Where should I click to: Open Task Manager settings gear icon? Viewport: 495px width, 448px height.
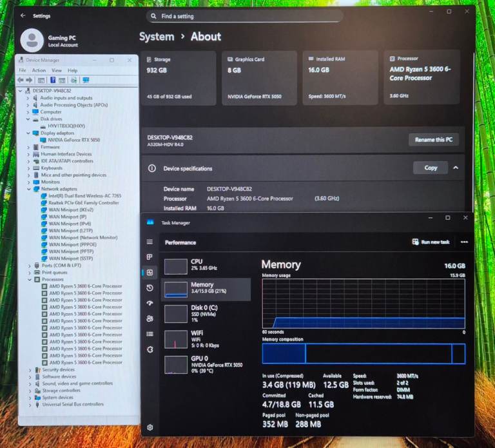click(x=150, y=427)
